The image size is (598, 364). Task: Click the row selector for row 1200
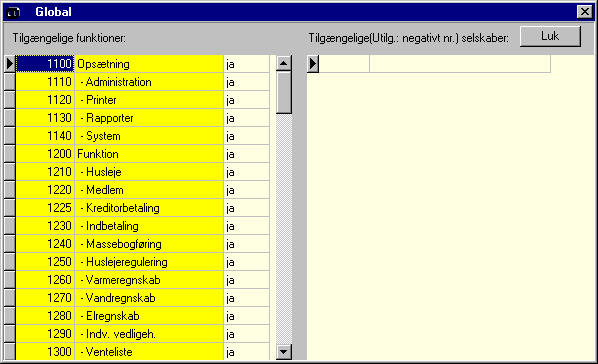pyautogui.click(x=10, y=154)
